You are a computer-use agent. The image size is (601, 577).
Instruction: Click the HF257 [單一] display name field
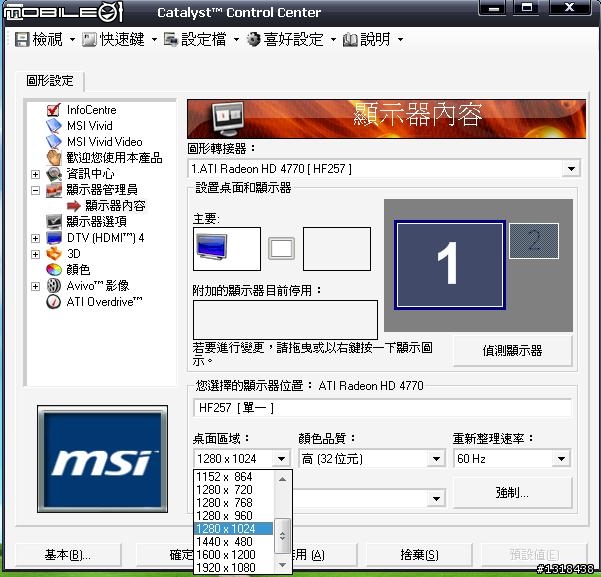(383, 408)
